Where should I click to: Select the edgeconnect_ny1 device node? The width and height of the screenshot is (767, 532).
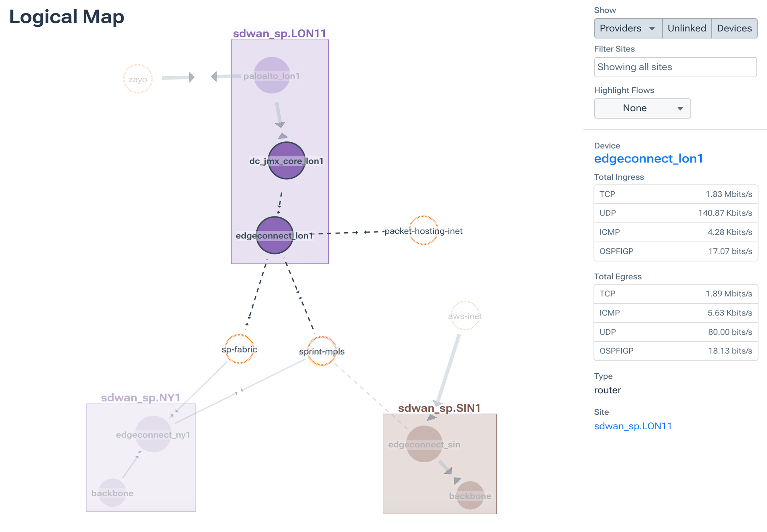click(153, 435)
